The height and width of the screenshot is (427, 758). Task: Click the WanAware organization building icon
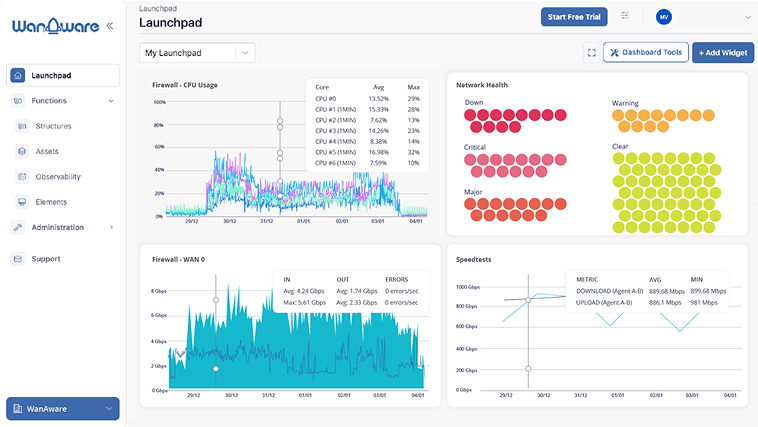(x=18, y=409)
